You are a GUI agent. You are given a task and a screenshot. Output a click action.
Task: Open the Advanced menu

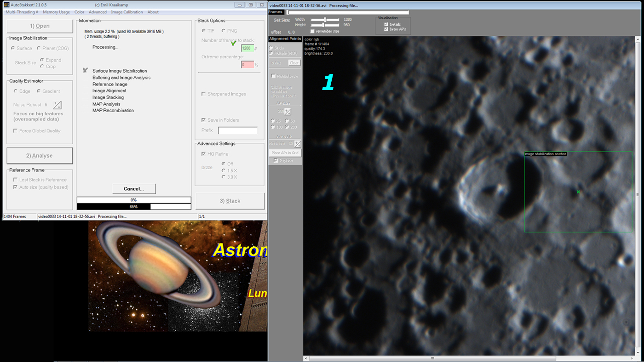[98, 12]
